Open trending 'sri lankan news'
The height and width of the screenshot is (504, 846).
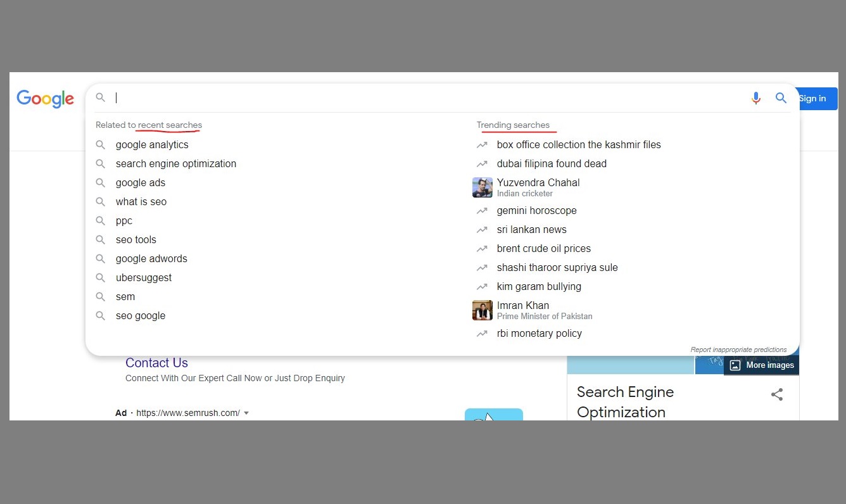click(x=532, y=229)
